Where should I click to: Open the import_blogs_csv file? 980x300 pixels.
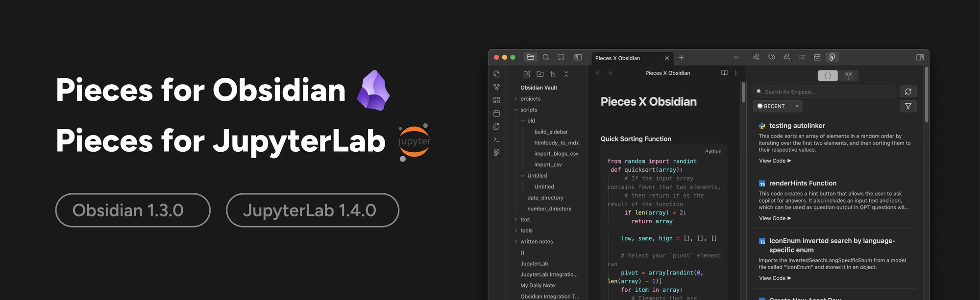[x=556, y=154]
